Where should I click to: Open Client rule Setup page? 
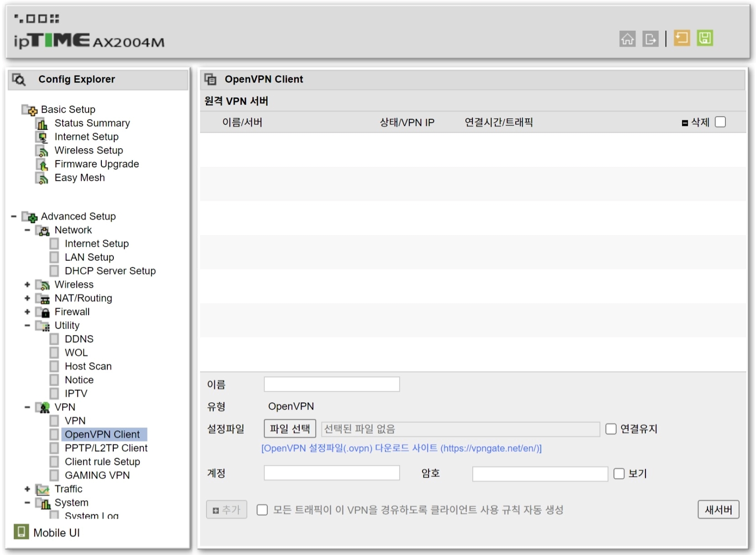[102, 462]
